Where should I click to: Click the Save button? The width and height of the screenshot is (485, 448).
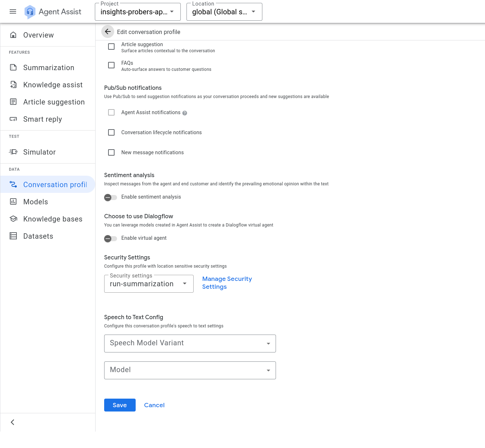pos(120,405)
